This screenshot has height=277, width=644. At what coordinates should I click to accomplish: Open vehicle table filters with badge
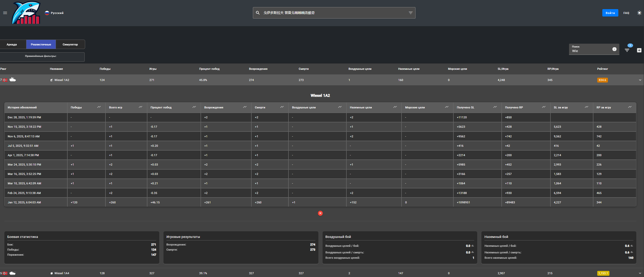coord(627,50)
